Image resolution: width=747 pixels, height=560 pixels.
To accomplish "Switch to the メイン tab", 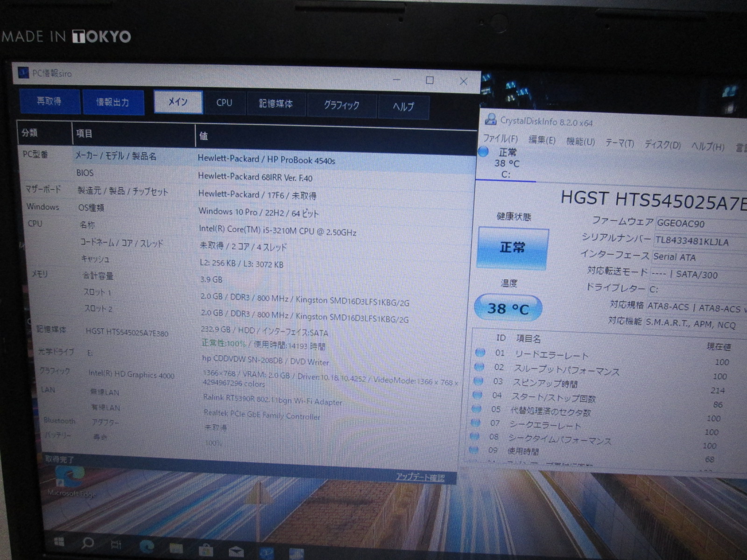I will tap(178, 102).
